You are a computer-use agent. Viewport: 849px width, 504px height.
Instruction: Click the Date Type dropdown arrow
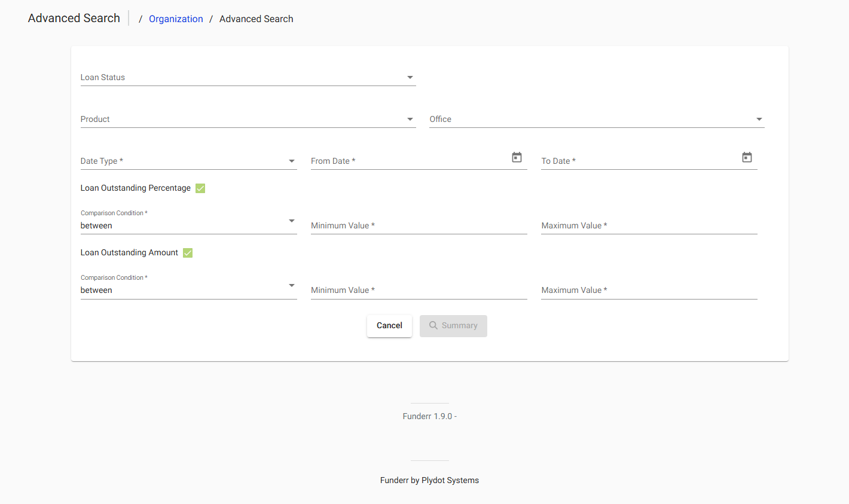point(292,160)
